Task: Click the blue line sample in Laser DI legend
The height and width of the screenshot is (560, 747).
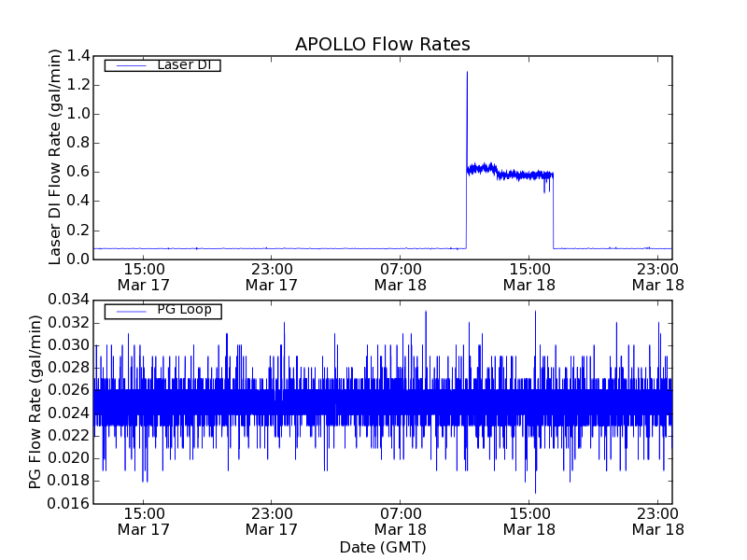Action: tap(127, 65)
